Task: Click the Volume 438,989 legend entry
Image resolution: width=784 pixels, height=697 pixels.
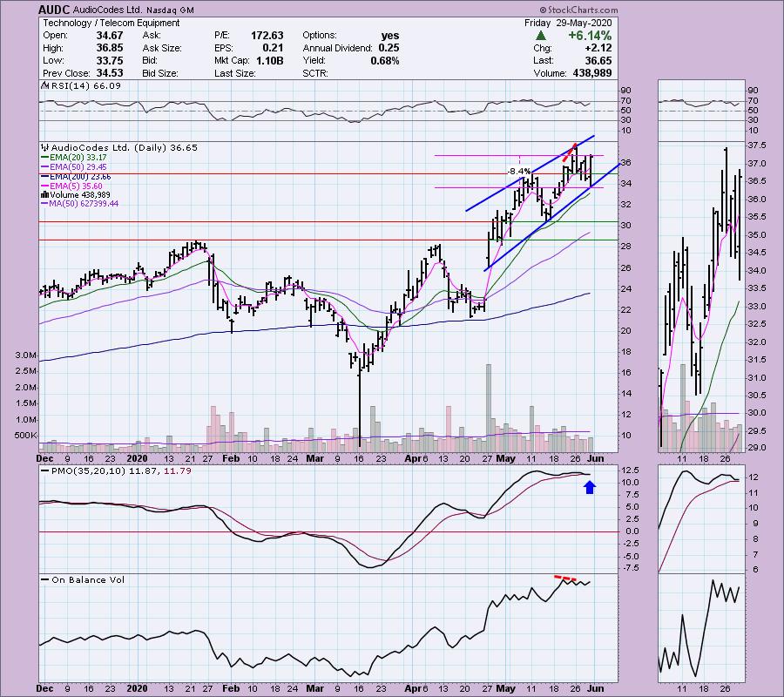Action: point(79,194)
